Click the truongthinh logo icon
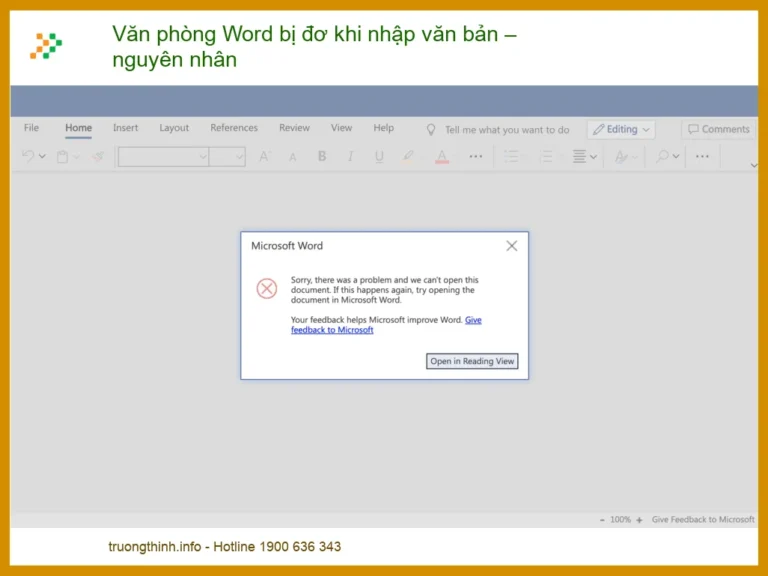 (x=46, y=46)
